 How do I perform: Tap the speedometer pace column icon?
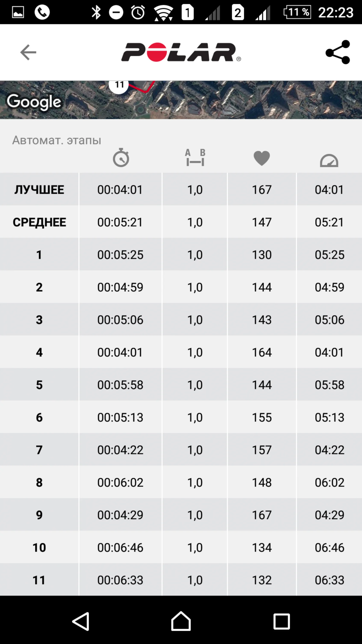click(x=329, y=161)
